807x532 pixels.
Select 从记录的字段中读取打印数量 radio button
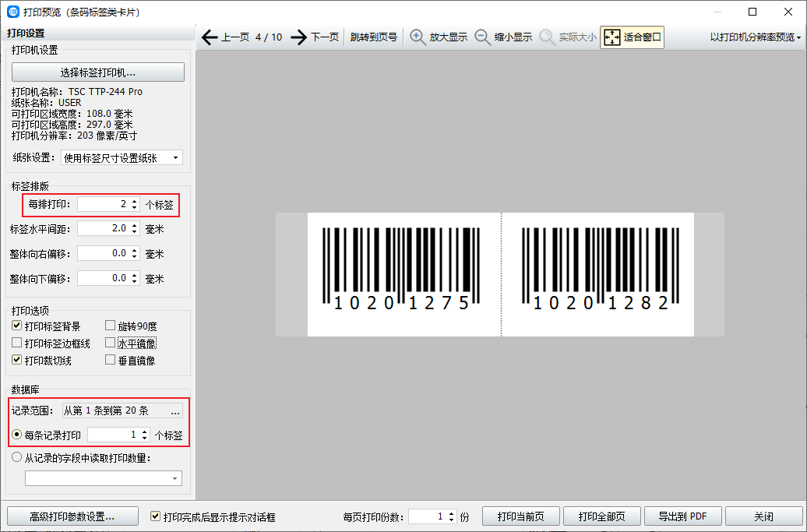point(17,457)
